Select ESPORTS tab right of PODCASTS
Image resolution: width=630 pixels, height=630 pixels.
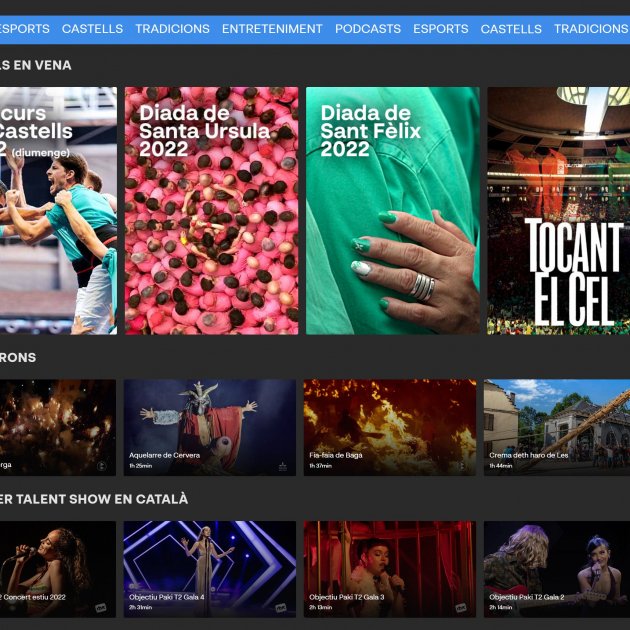440,29
